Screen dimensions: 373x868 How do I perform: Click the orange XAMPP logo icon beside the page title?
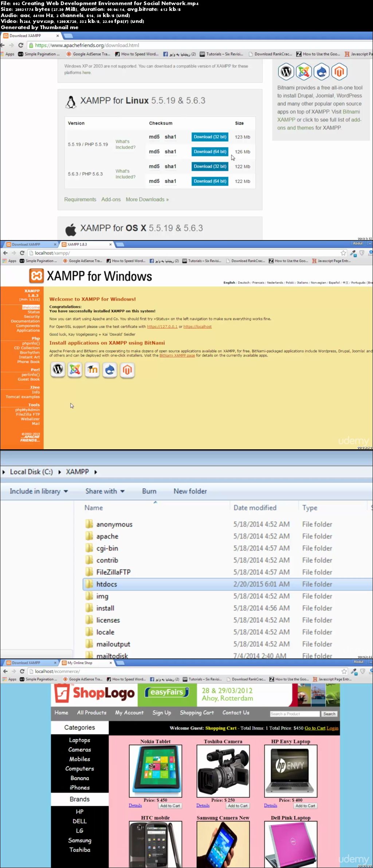click(36, 276)
